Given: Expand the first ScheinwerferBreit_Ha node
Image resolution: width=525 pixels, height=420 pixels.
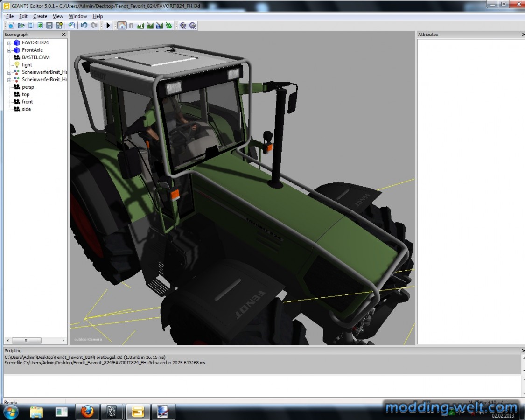Looking at the screenshot, I should (9, 72).
